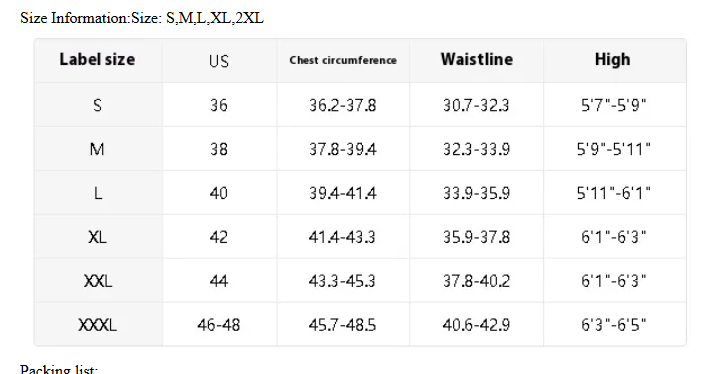Image resolution: width=711 pixels, height=374 pixels.
Task: Click chest value 43.3-45.3
Action: coord(342,281)
